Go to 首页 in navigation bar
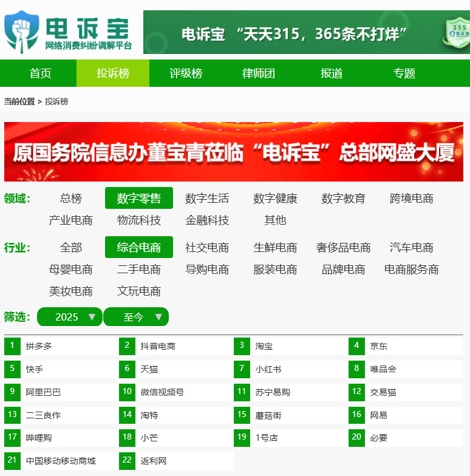This screenshot has height=476, width=470. coord(40,73)
